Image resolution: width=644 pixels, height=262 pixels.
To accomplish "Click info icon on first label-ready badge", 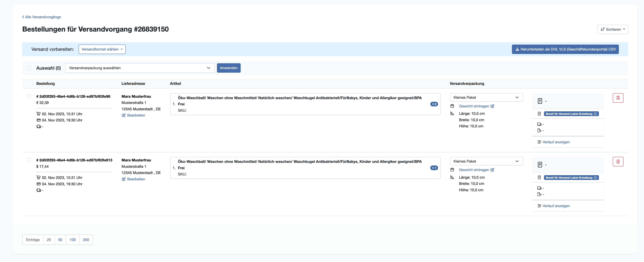I will pos(595,114).
